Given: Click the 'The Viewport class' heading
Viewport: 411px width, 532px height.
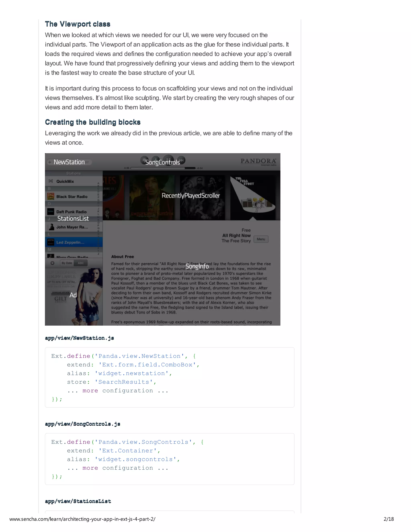Looking at the screenshot, I should click(x=78, y=24).
